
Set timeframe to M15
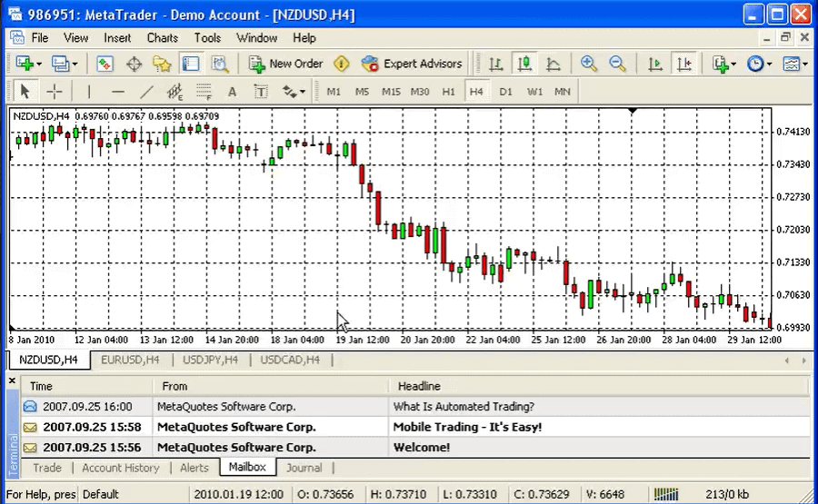(x=391, y=92)
